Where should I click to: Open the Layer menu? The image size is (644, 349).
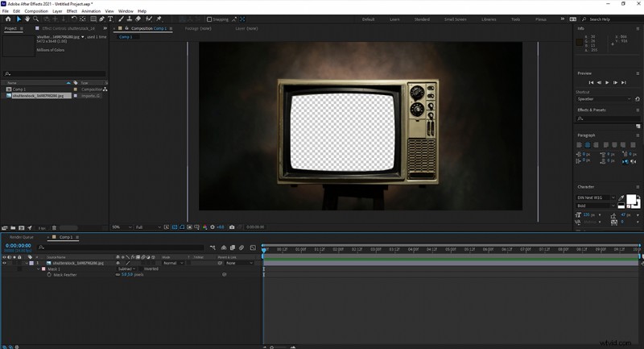pos(57,11)
